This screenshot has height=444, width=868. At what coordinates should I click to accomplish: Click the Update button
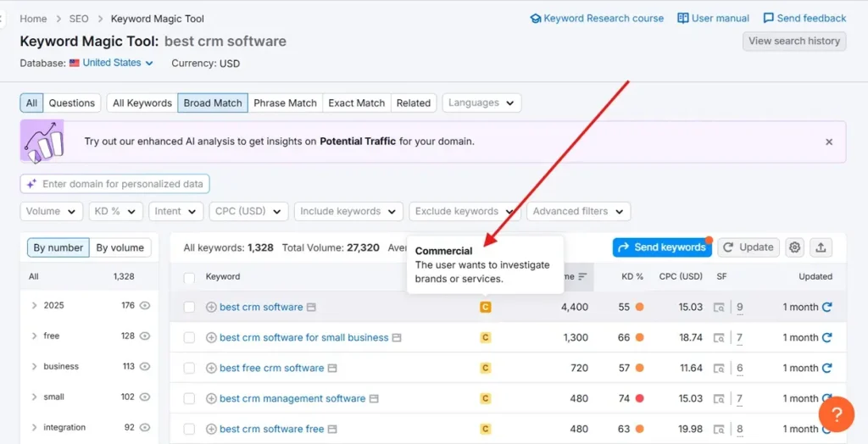tap(748, 247)
